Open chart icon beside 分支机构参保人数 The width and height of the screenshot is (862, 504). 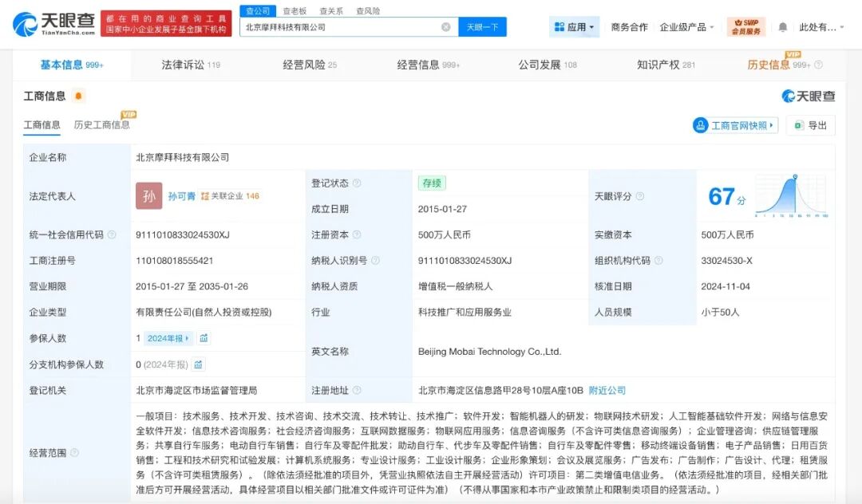198,364
